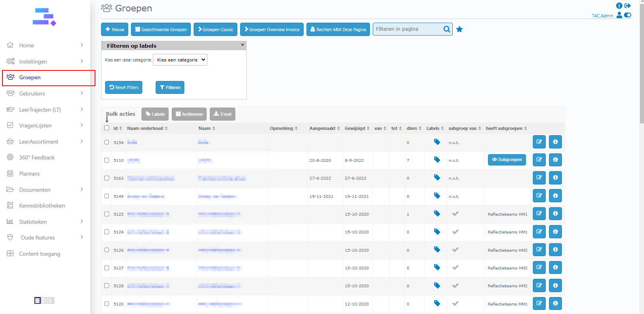
Task: Open the 'Kies een categorie' dropdown
Action: click(180, 60)
